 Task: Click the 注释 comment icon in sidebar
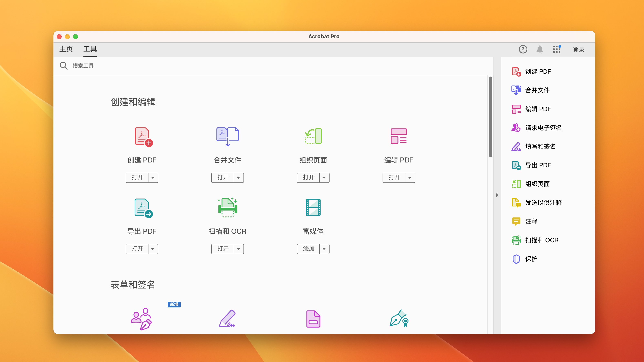pyautogui.click(x=516, y=221)
